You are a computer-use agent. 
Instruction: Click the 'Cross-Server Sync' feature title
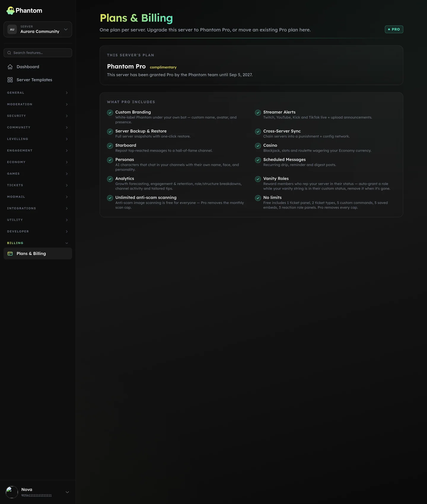(282, 131)
